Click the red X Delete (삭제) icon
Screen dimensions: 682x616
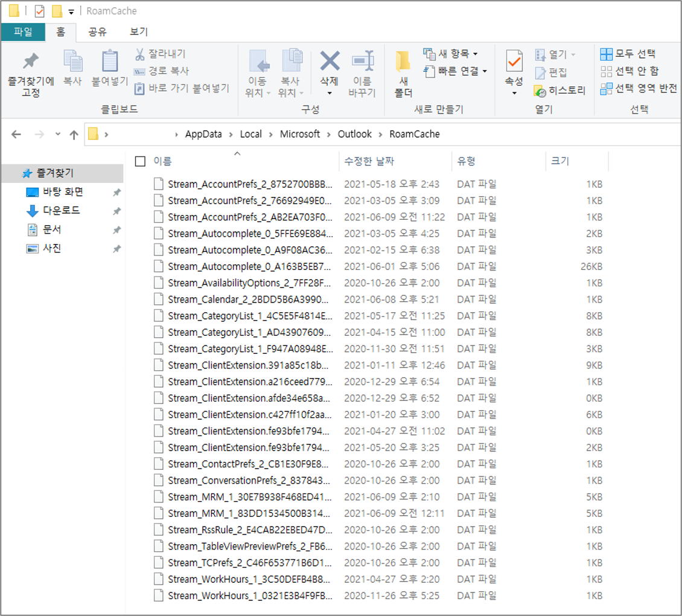[x=330, y=61]
